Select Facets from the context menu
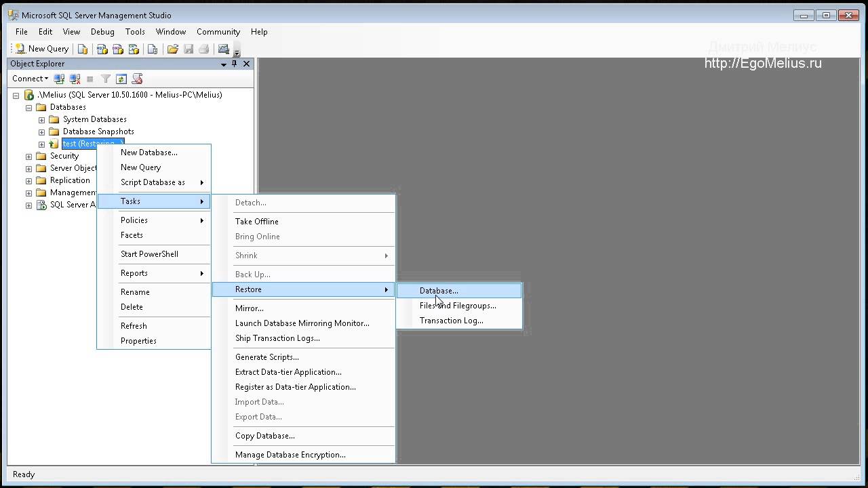 154,235
